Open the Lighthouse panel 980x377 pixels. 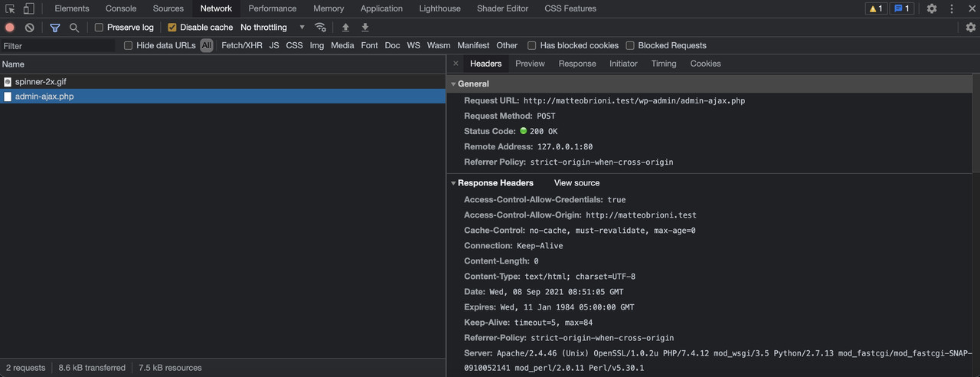click(x=440, y=8)
